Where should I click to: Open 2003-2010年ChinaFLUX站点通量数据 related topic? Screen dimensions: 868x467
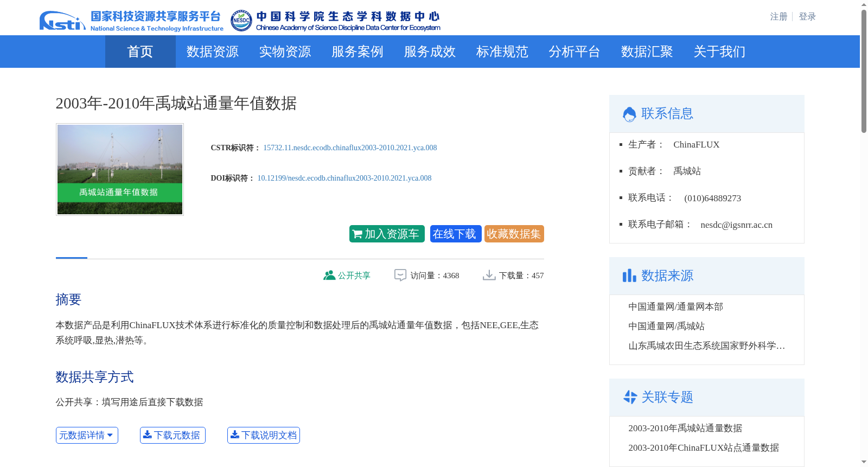(704, 448)
